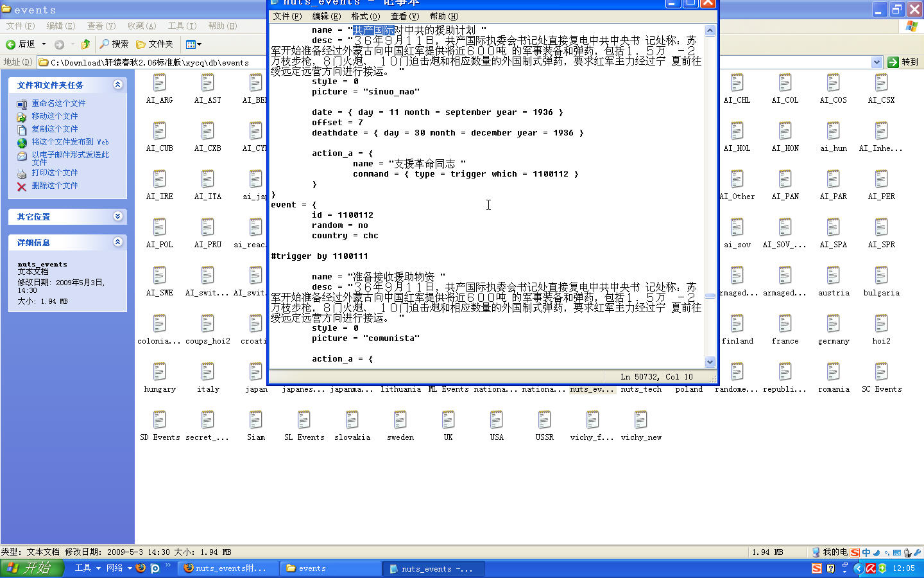Open Notepad's 格式(O) menu
Viewport: 924px width, 578px height.
365,16
